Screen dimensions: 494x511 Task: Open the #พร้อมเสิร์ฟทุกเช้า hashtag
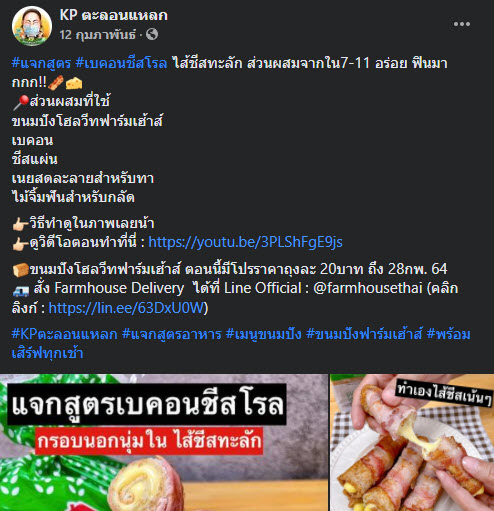click(x=448, y=334)
